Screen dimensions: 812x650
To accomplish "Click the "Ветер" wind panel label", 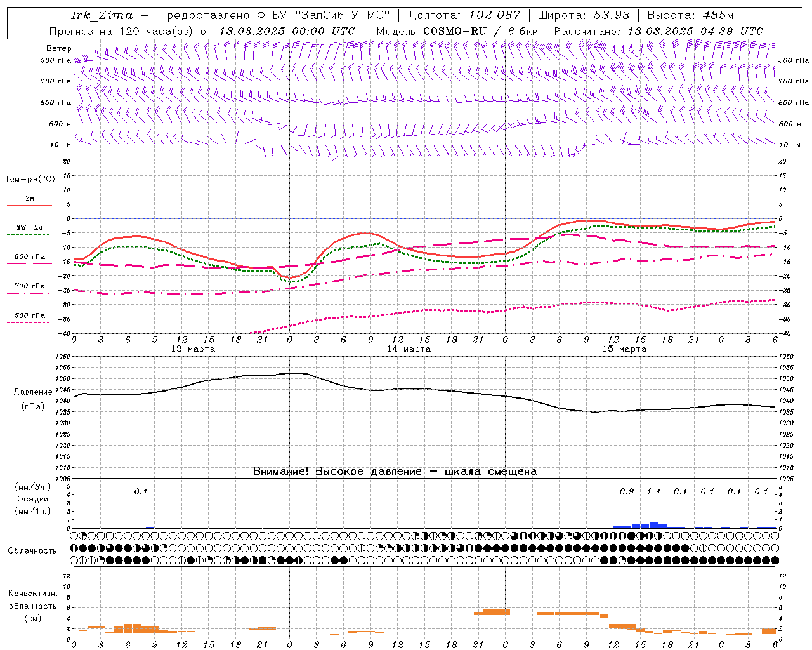I will coord(58,48).
